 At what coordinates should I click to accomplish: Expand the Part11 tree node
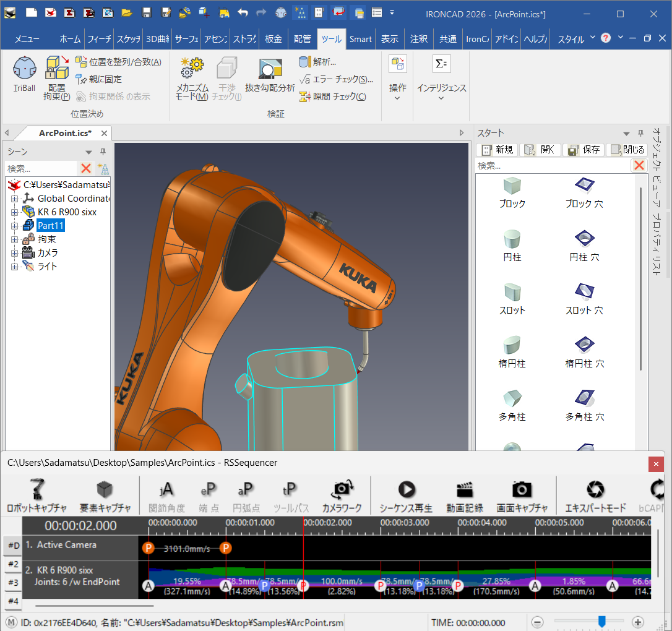point(14,226)
